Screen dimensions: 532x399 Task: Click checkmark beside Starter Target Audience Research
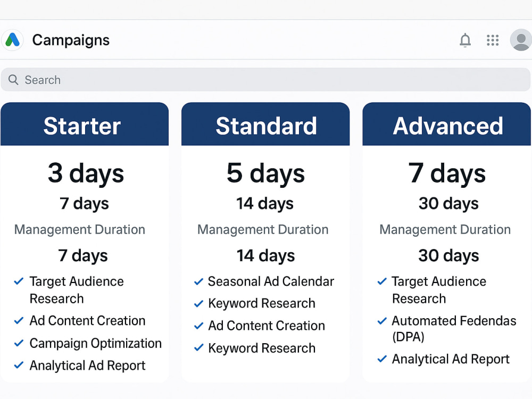[19, 281]
